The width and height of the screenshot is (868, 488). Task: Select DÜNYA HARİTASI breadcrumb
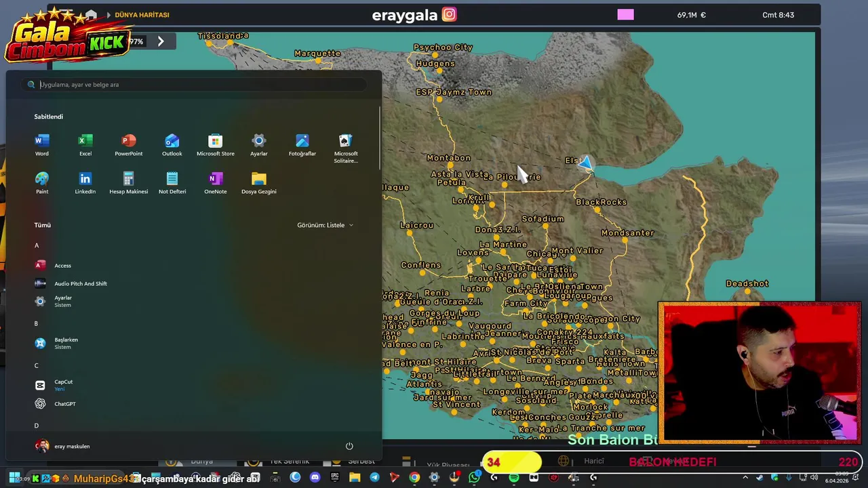point(142,15)
